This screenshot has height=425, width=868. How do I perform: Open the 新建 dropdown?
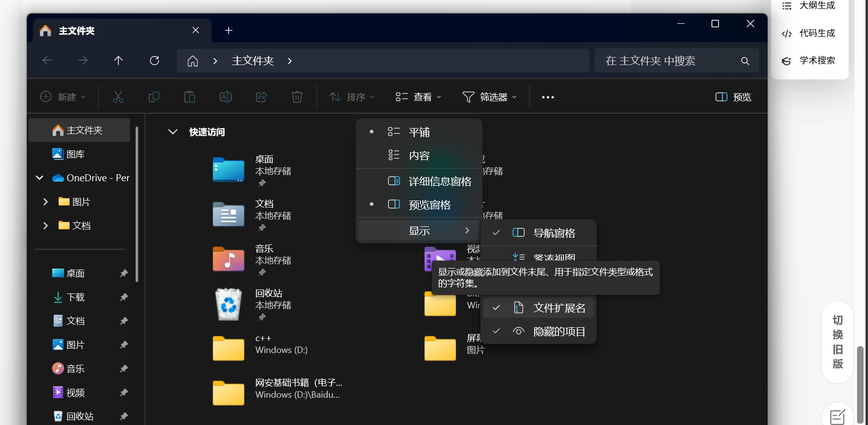click(x=63, y=97)
